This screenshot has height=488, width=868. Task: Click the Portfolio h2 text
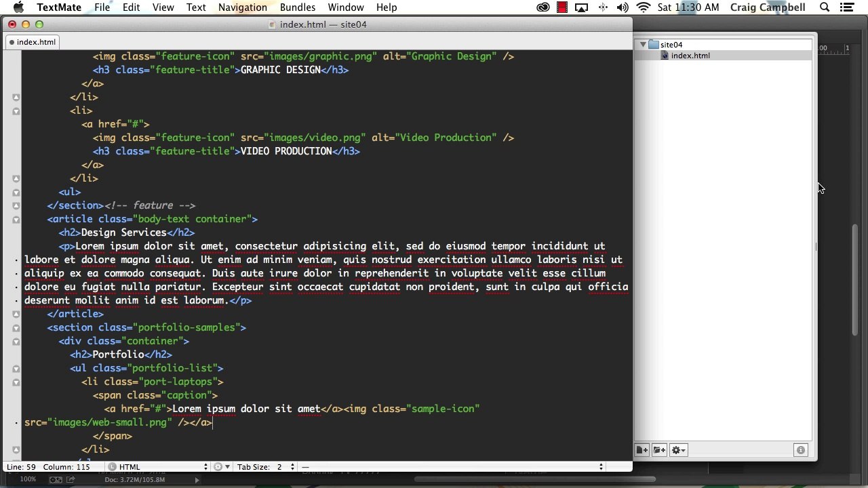tap(118, 354)
